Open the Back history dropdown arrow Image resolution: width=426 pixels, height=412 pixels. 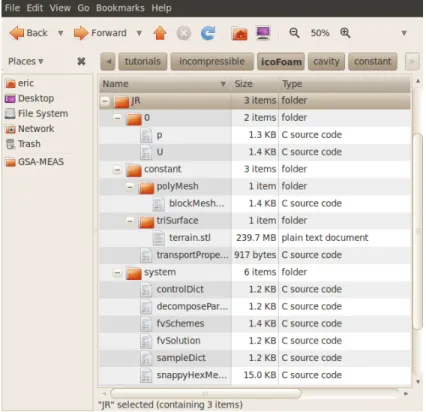pyautogui.click(x=60, y=33)
